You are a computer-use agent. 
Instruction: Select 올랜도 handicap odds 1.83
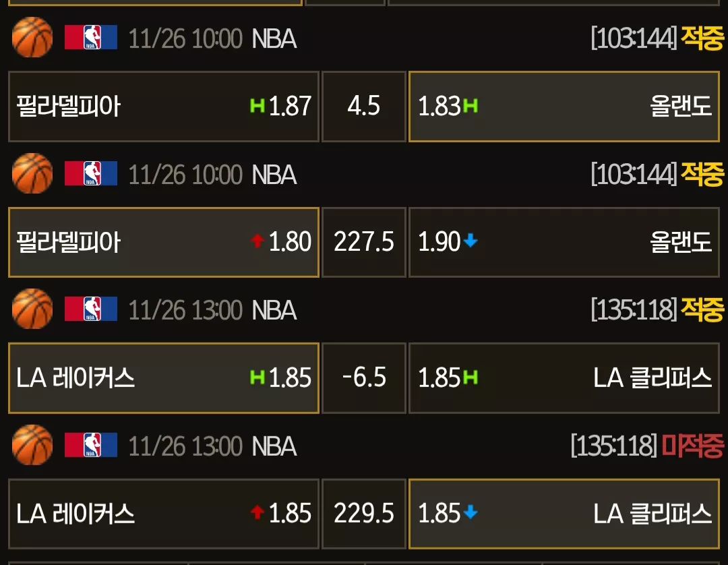click(x=564, y=107)
